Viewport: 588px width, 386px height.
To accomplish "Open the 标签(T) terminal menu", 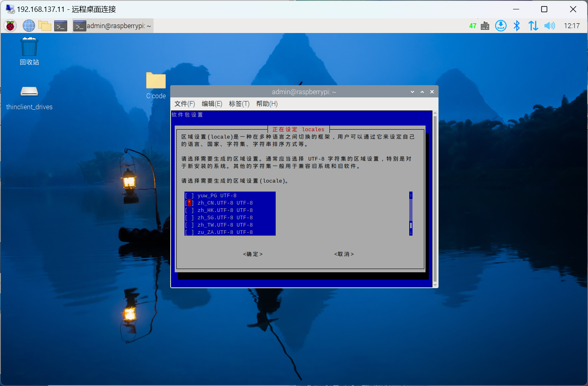I will click(239, 104).
